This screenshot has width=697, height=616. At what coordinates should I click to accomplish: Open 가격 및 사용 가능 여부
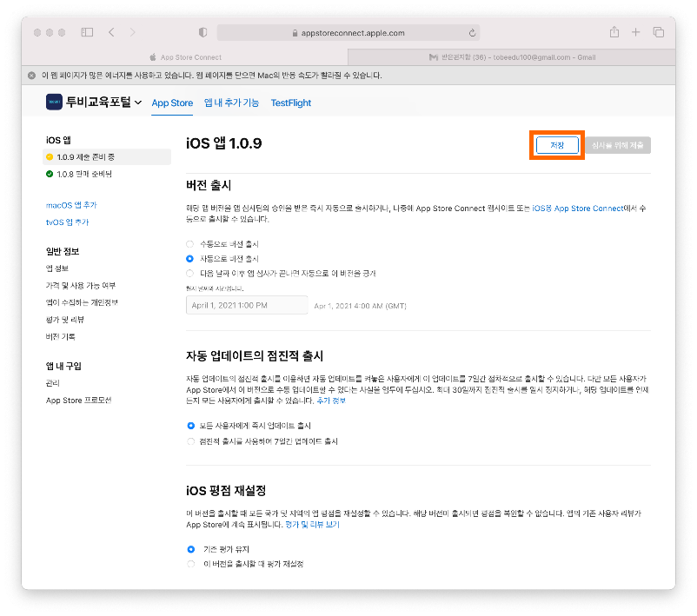tap(81, 285)
